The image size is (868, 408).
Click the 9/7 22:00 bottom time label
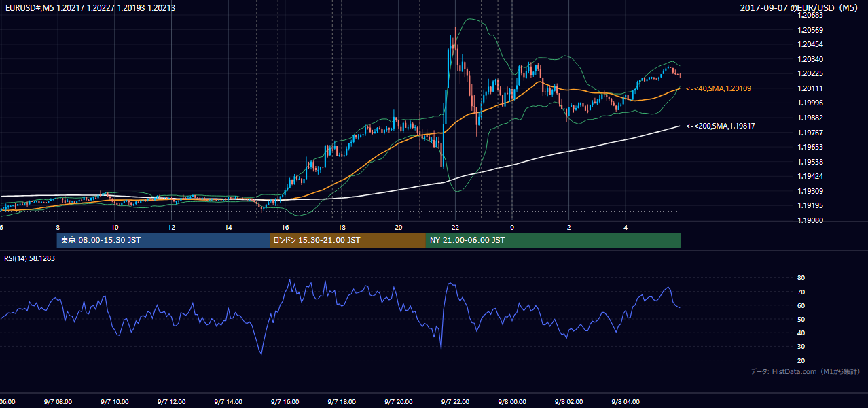click(x=455, y=402)
